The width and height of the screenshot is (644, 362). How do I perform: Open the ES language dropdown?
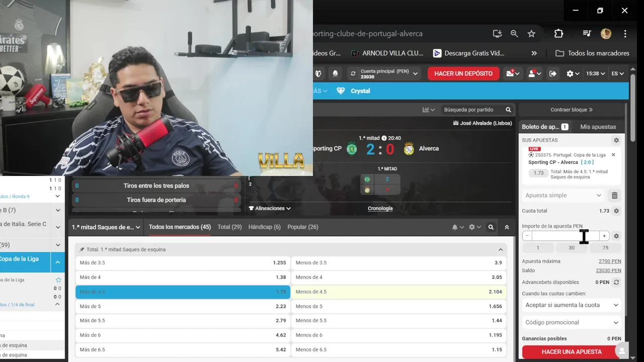pos(617,73)
